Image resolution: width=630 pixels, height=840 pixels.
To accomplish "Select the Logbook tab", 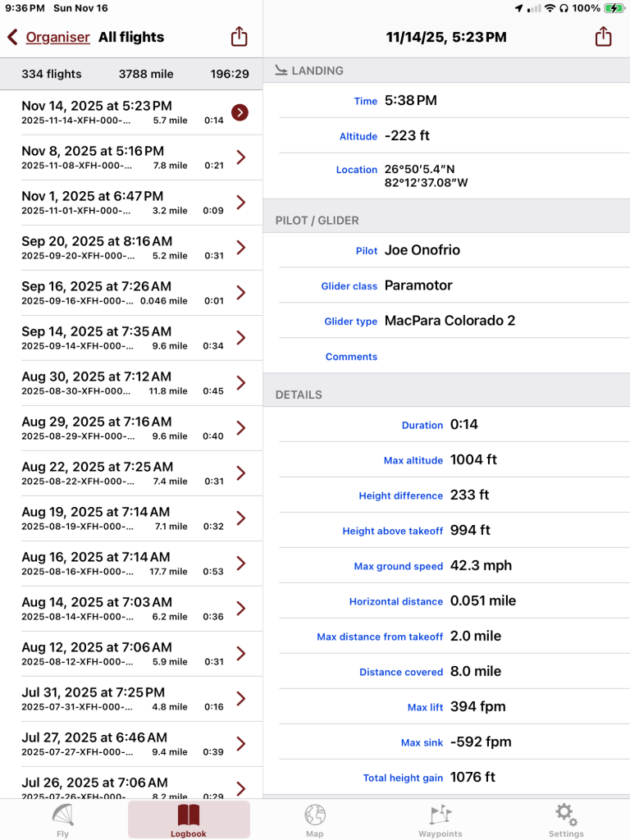I will (189, 818).
